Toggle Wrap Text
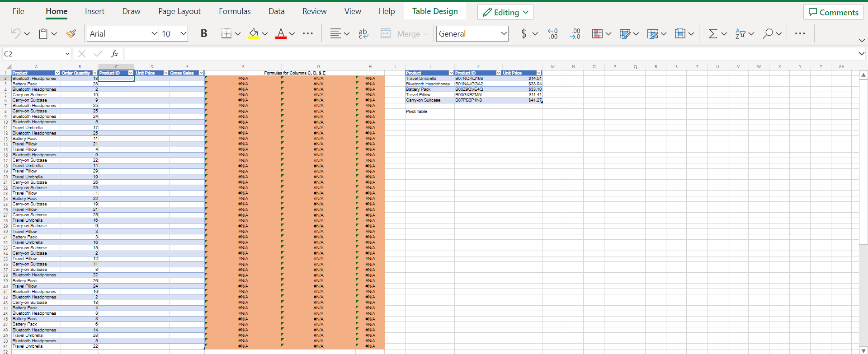This screenshot has height=354, width=868. pyautogui.click(x=363, y=33)
